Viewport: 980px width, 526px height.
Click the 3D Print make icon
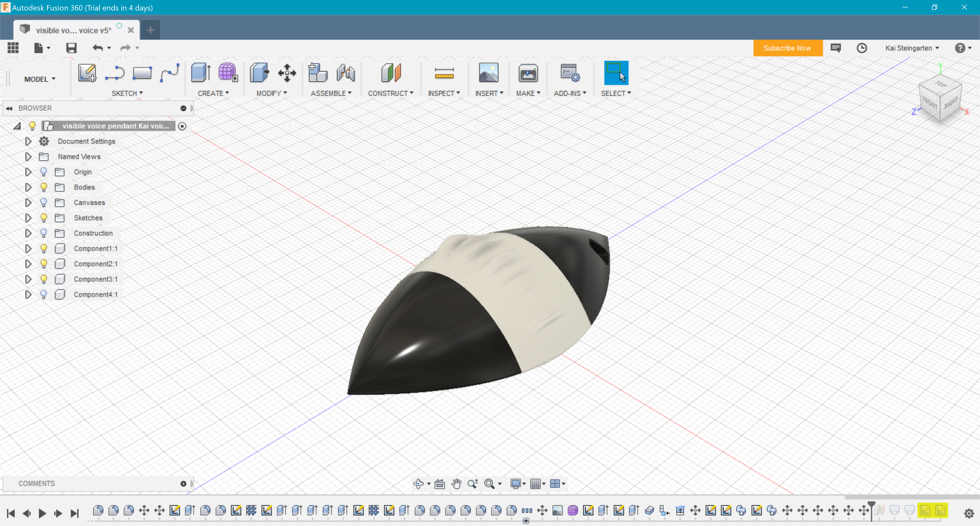pos(528,73)
